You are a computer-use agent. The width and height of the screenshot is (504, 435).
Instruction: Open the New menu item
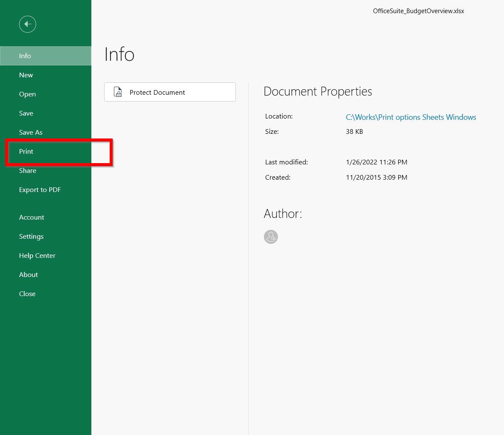pos(45,75)
